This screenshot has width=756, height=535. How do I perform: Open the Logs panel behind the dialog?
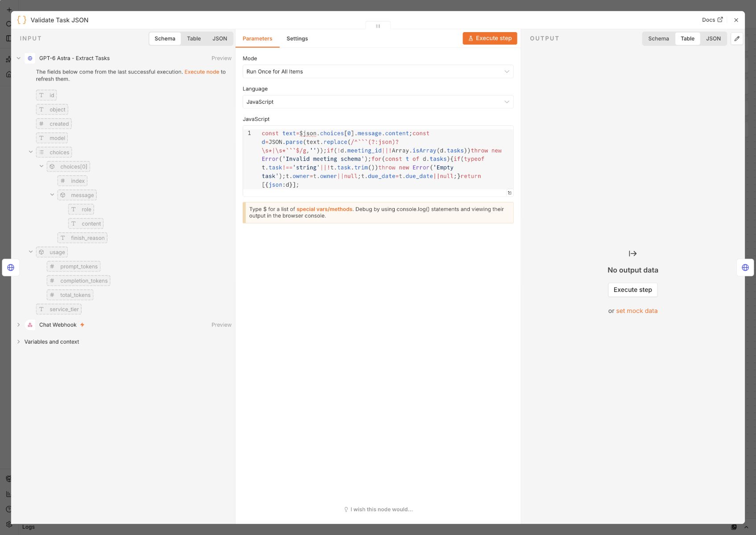(x=29, y=527)
